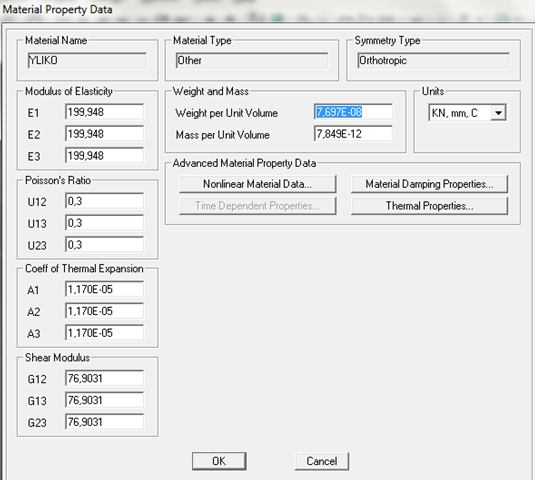This screenshot has width=535, height=480.
Task: Click the Time Dependent Properties button
Action: [258, 206]
